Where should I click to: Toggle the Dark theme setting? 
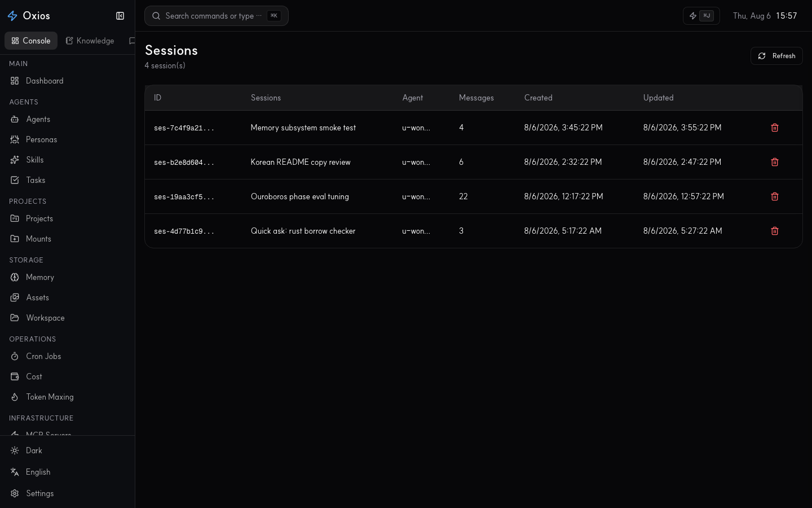(68, 450)
